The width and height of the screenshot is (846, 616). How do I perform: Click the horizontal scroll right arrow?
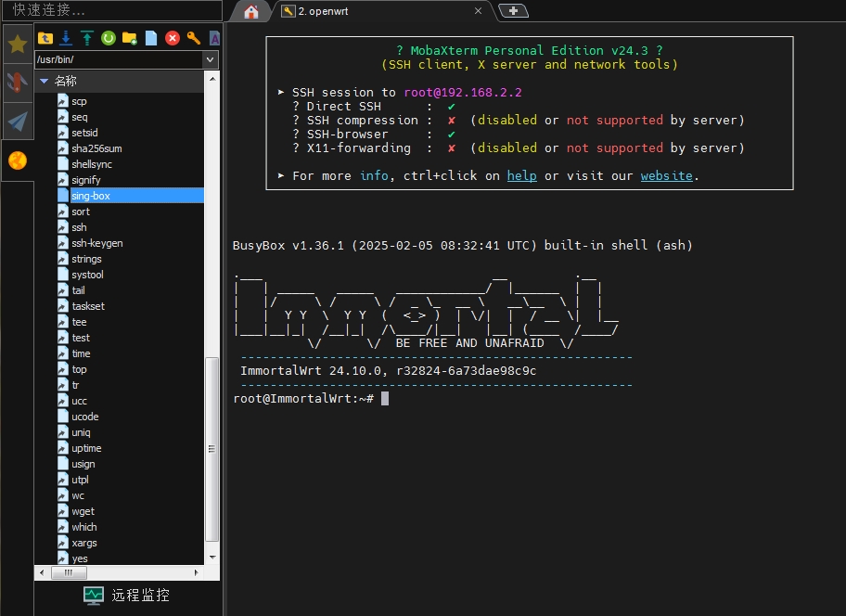point(197,572)
